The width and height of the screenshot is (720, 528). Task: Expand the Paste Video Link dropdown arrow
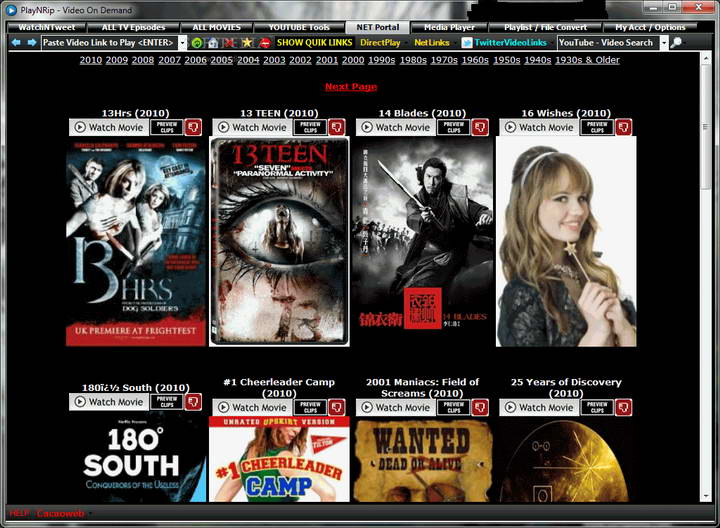pyautogui.click(x=182, y=43)
